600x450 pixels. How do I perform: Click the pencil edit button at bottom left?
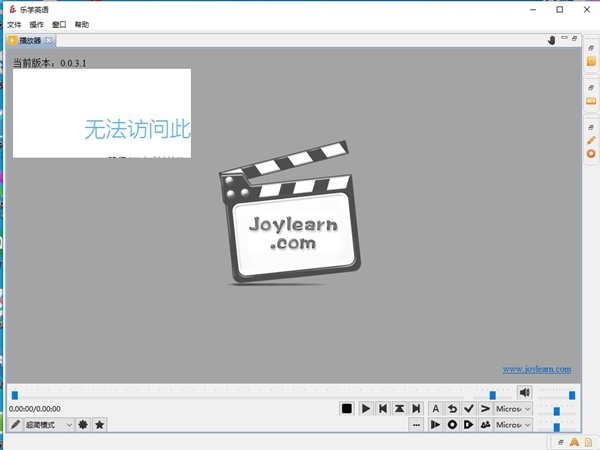15,425
